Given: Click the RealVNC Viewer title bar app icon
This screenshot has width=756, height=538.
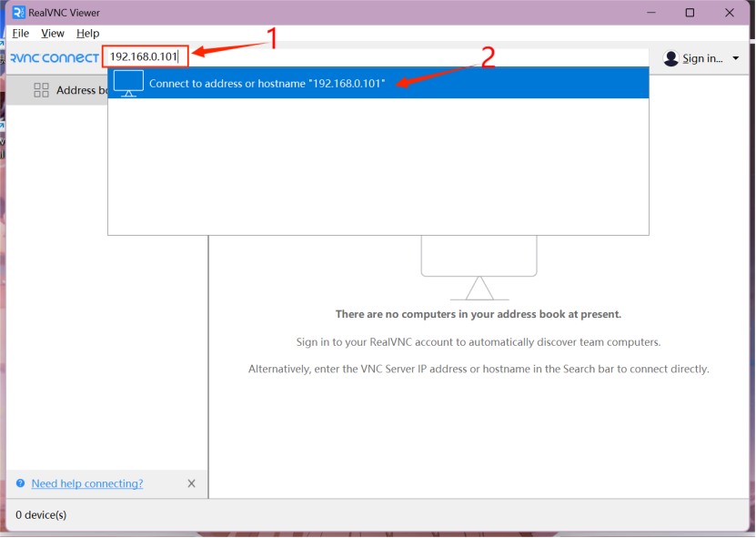Looking at the screenshot, I should [18, 13].
